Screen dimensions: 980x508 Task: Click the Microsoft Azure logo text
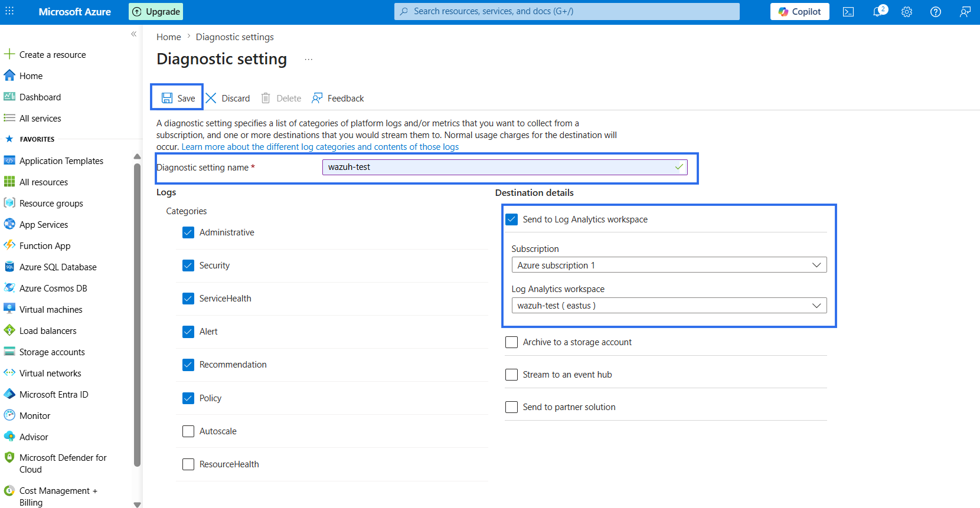tap(74, 12)
